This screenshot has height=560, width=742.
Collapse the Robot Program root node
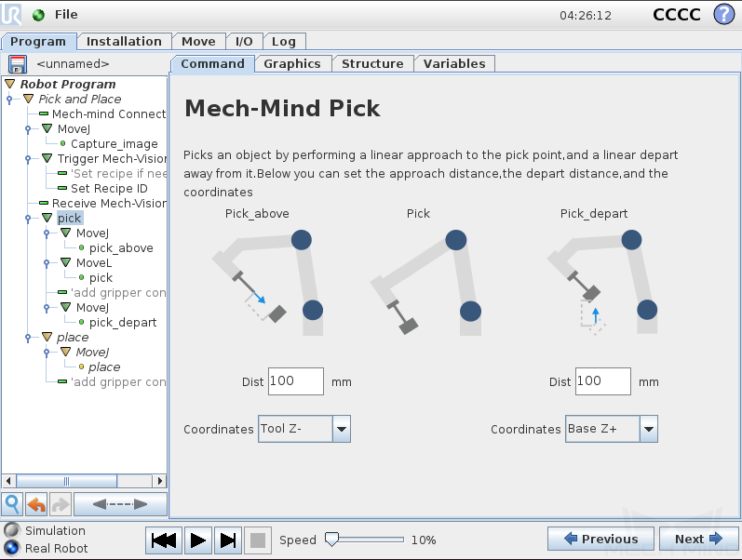[10, 85]
